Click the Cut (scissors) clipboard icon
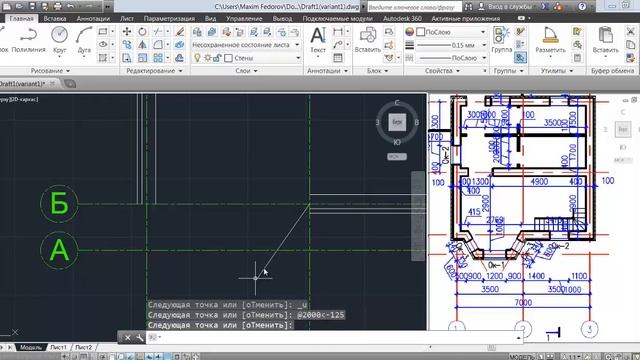 click(630, 31)
